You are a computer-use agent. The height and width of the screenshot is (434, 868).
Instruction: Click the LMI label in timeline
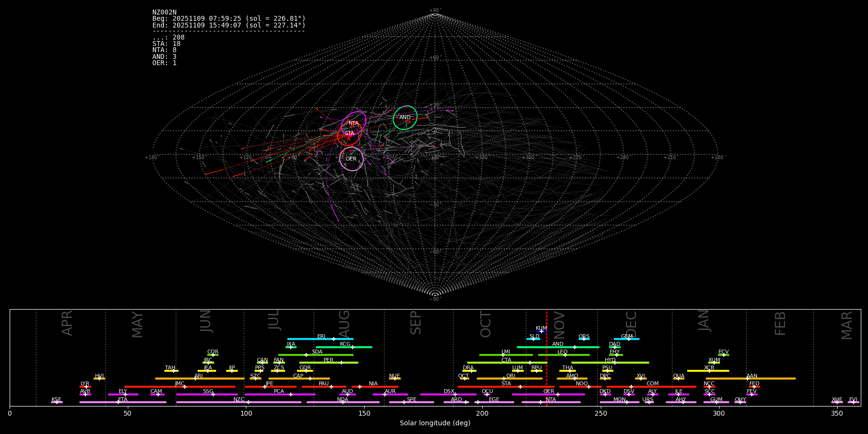pos(505,352)
